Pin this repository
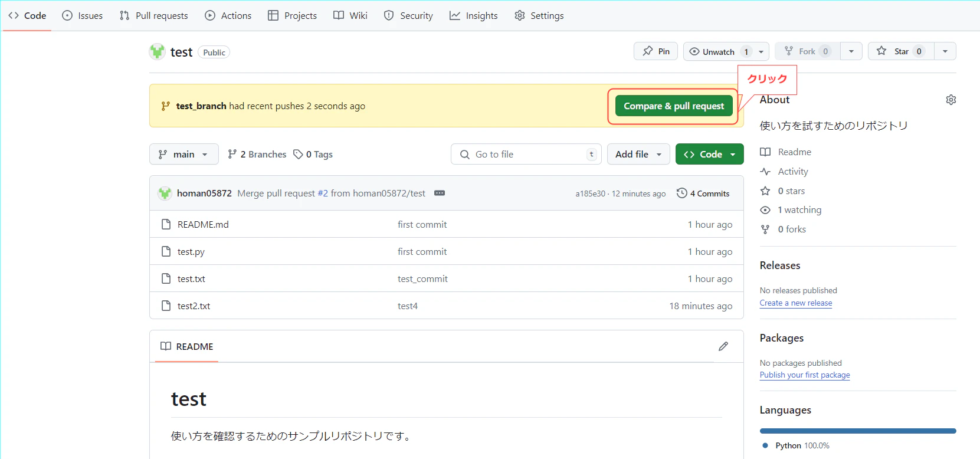 656,51
